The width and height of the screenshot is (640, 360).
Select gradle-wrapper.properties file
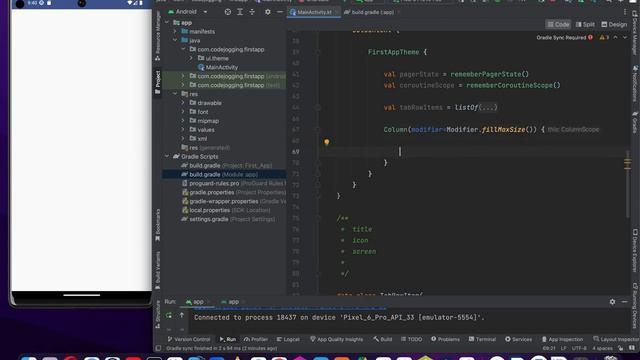point(233,201)
